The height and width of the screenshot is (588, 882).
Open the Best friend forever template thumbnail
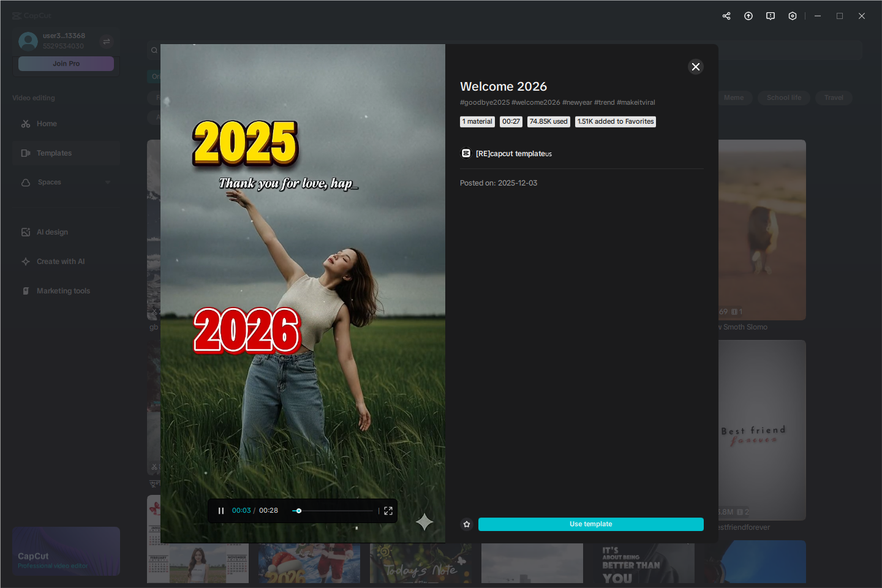[x=762, y=430]
